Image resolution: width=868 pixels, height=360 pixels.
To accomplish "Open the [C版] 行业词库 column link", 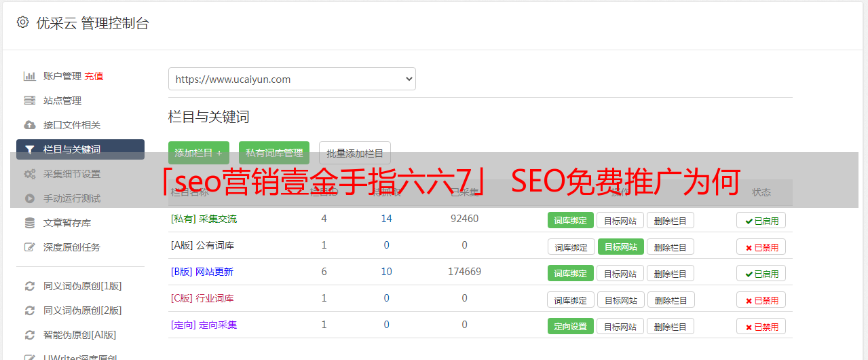I will pos(202,298).
